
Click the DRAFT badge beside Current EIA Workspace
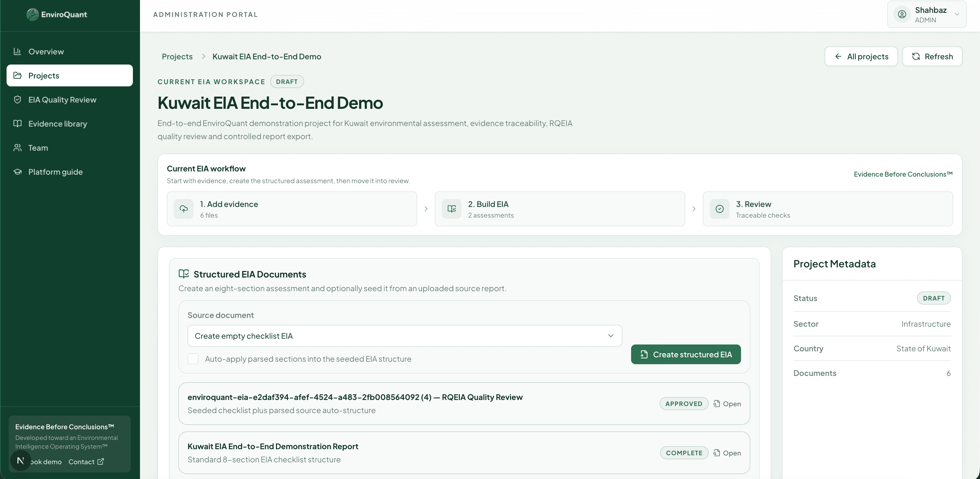[287, 81]
